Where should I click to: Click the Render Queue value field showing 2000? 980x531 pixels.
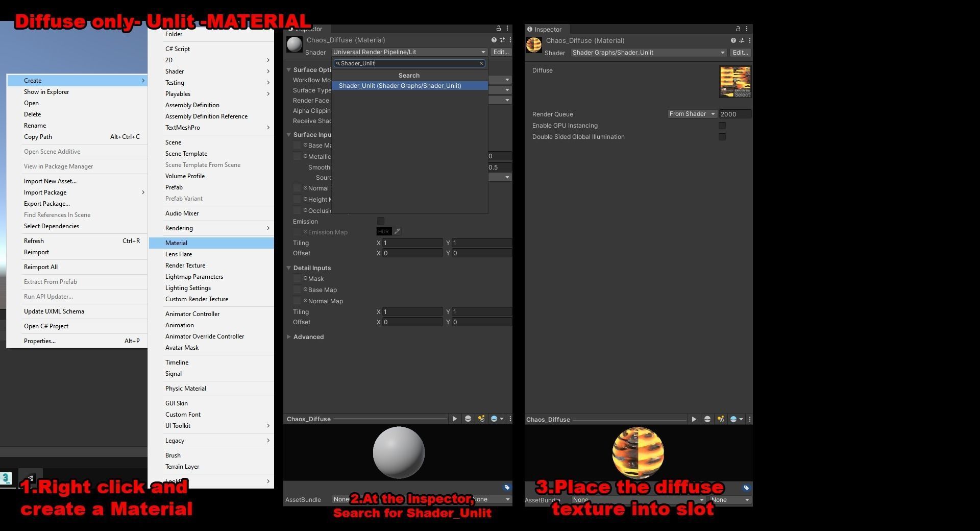click(x=735, y=114)
